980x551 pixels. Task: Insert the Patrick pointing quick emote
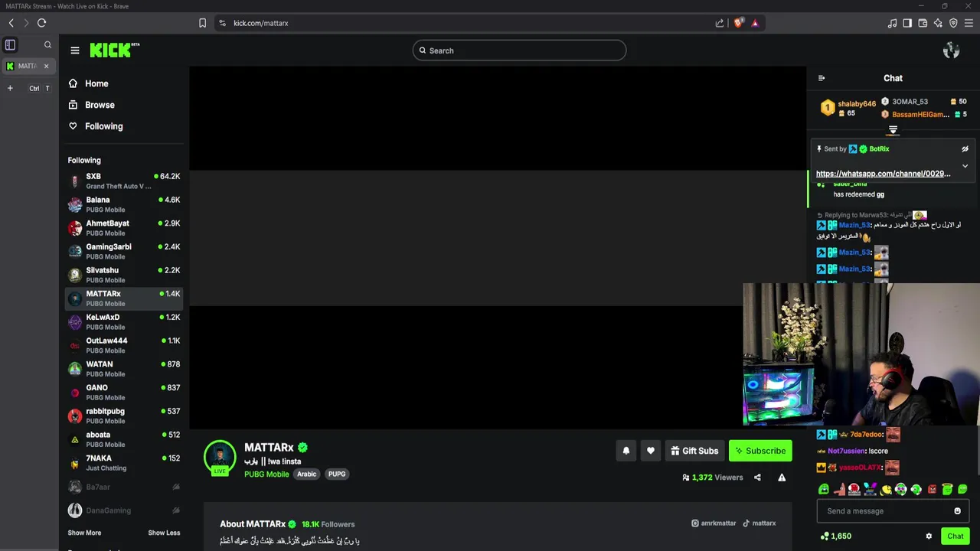point(839,489)
